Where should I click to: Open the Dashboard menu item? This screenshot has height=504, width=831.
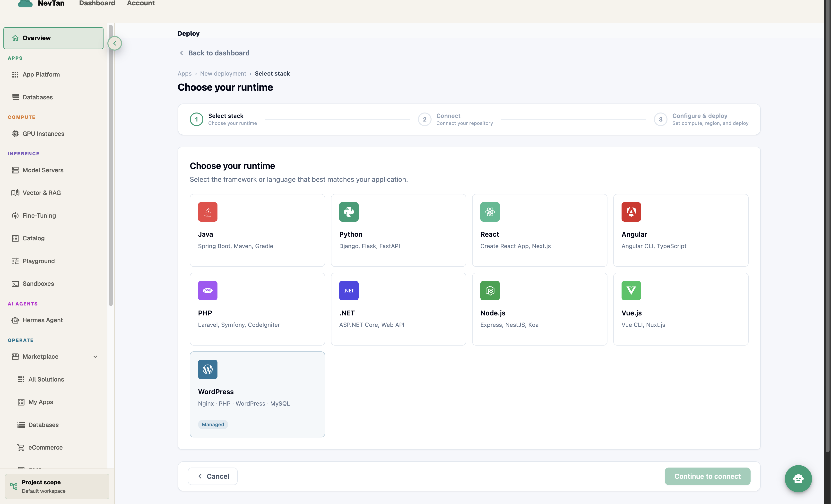tap(97, 3)
